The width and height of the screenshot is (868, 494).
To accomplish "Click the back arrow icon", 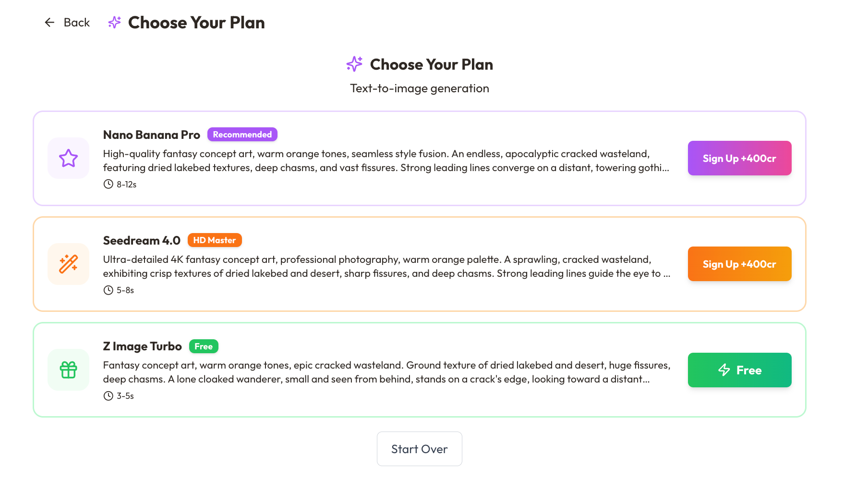I will [x=49, y=23].
